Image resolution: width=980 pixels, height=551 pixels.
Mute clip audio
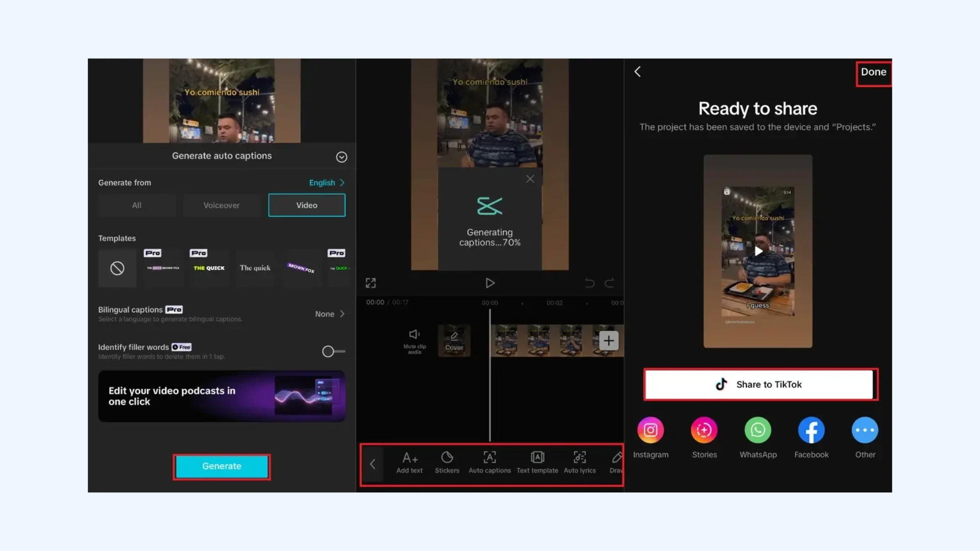[x=414, y=341]
